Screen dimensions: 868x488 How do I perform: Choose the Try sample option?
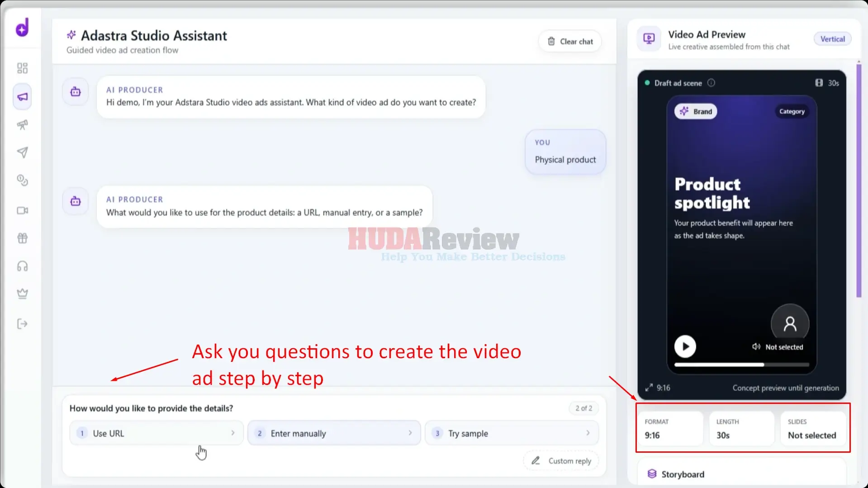[x=512, y=433]
